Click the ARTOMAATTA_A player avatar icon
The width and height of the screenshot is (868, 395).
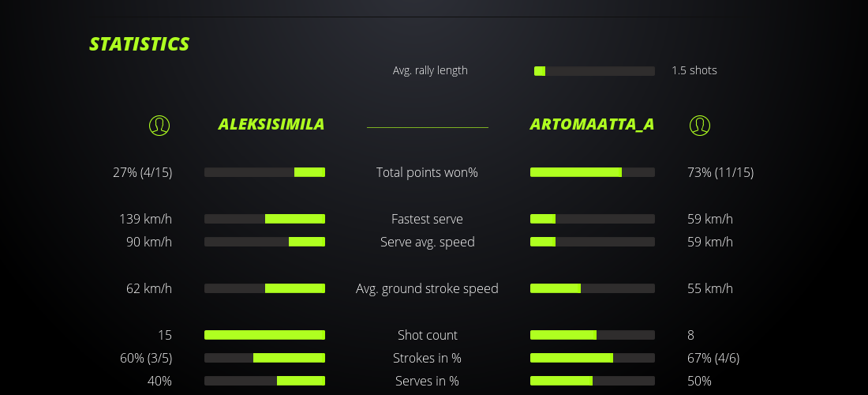click(x=700, y=125)
